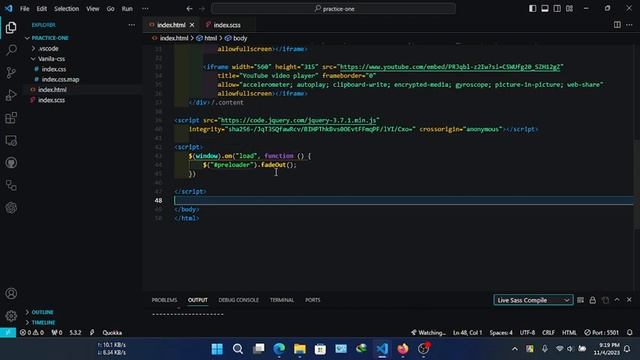Open Firefox from the taskbar
The image size is (640, 360).
pyautogui.click(x=403, y=349)
